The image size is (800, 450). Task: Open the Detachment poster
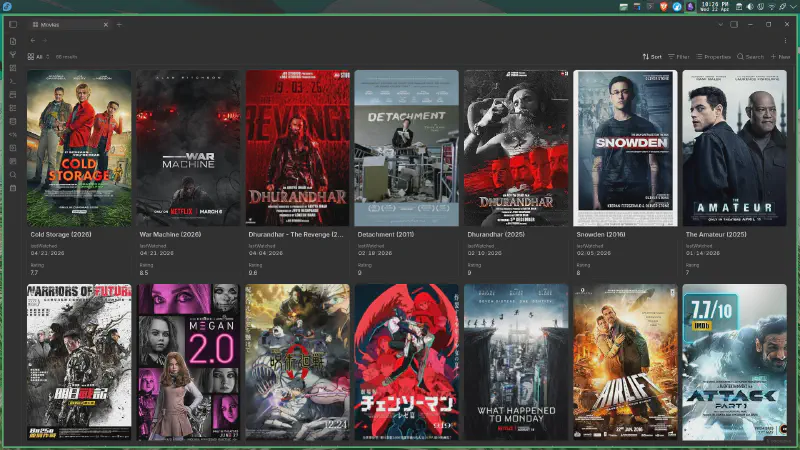point(407,148)
